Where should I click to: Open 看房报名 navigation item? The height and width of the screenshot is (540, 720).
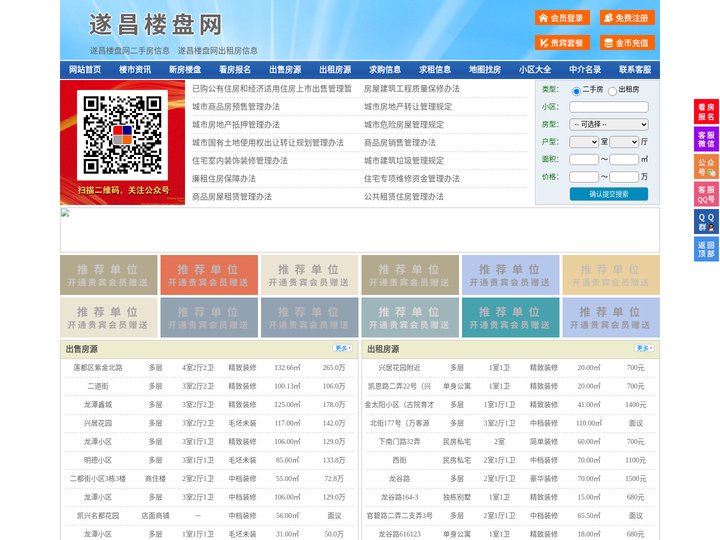point(235,70)
